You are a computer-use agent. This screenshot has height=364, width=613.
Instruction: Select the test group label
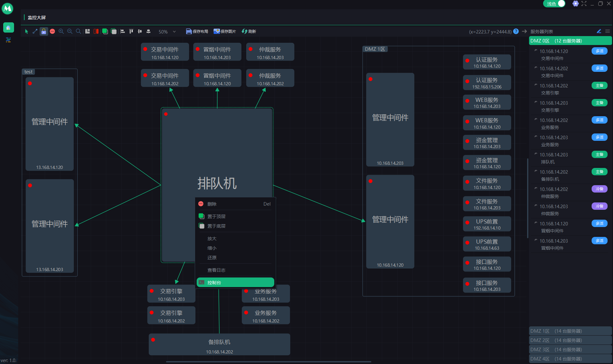pyautogui.click(x=28, y=72)
